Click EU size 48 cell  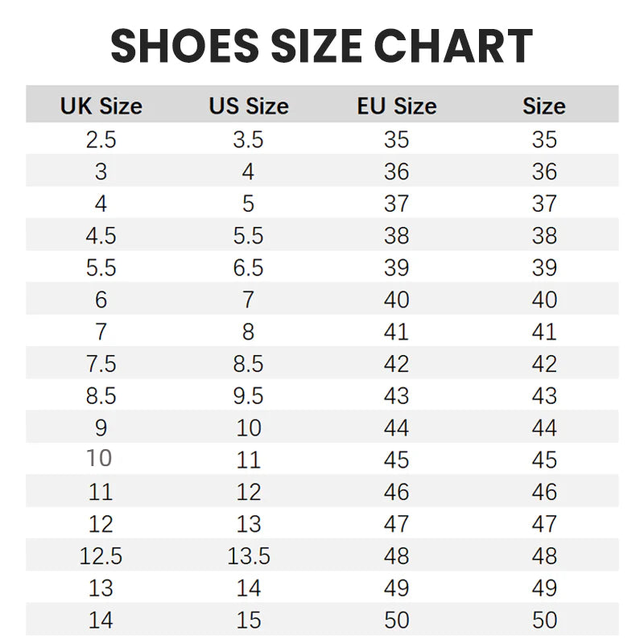[x=396, y=556]
